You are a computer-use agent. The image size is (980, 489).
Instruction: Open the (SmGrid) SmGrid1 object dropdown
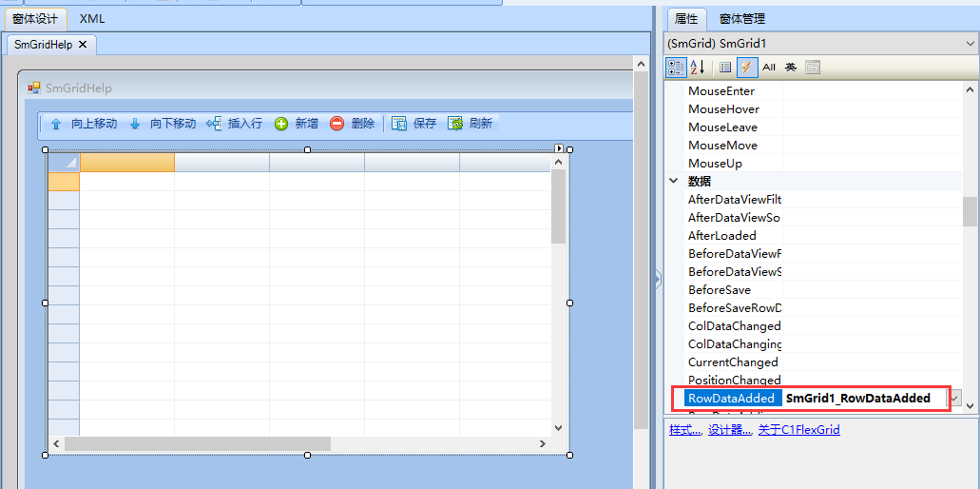(970, 44)
